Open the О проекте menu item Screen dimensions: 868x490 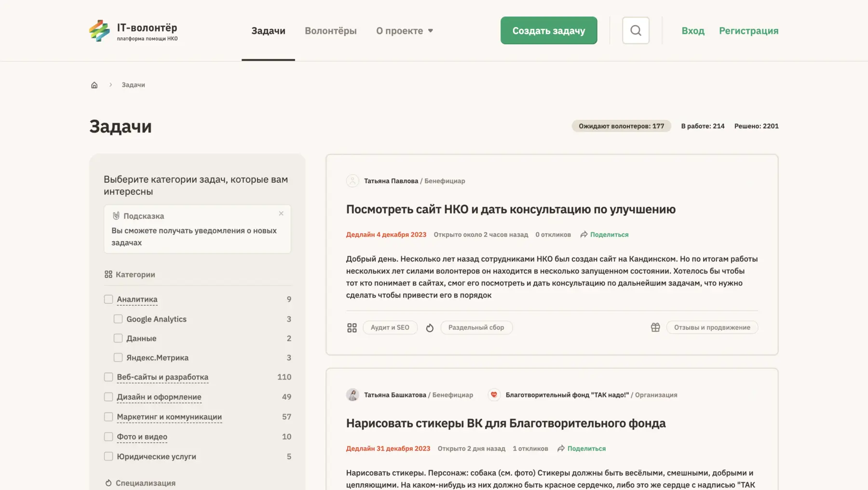(x=399, y=31)
